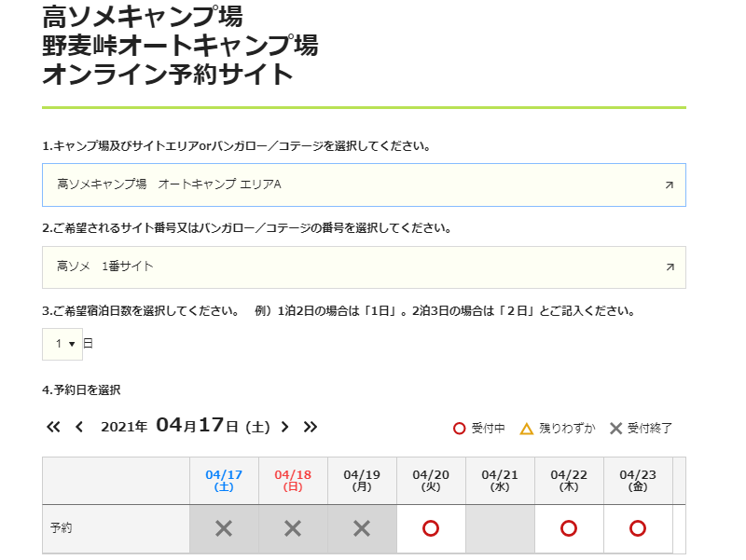Advance one day with single-right arrow
This screenshot has width=746, height=560.
click(x=284, y=427)
